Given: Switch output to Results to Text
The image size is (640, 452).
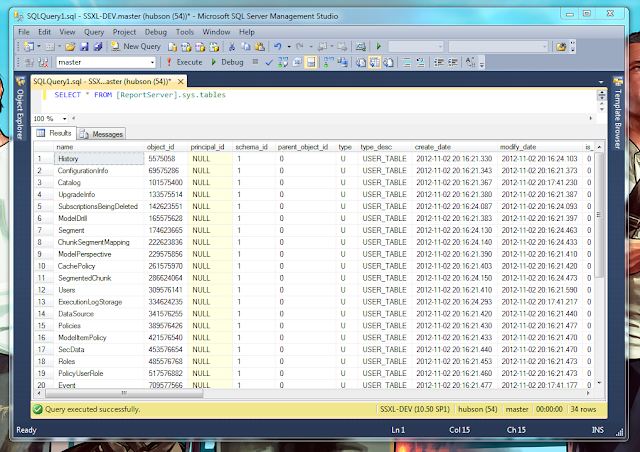Looking at the screenshot, I should (x=360, y=62).
